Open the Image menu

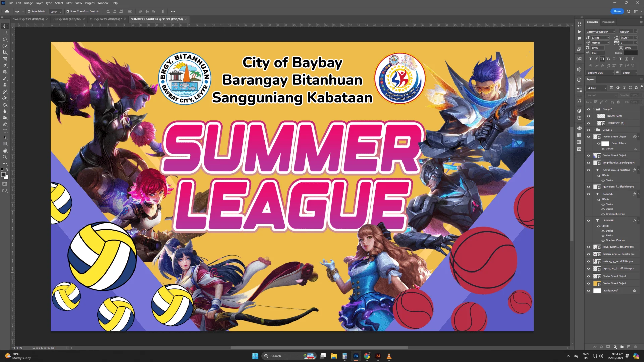coord(29,3)
